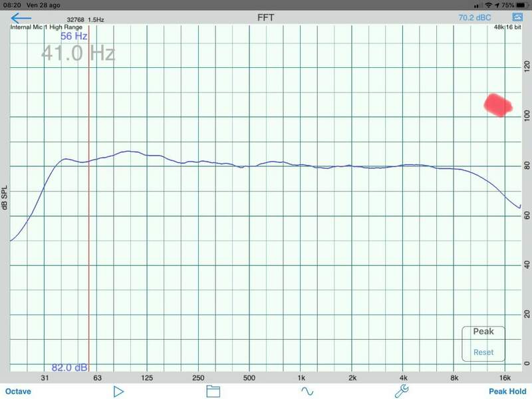Open settings with the wrench icon
The width and height of the screenshot is (532, 399).
pos(402,391)
